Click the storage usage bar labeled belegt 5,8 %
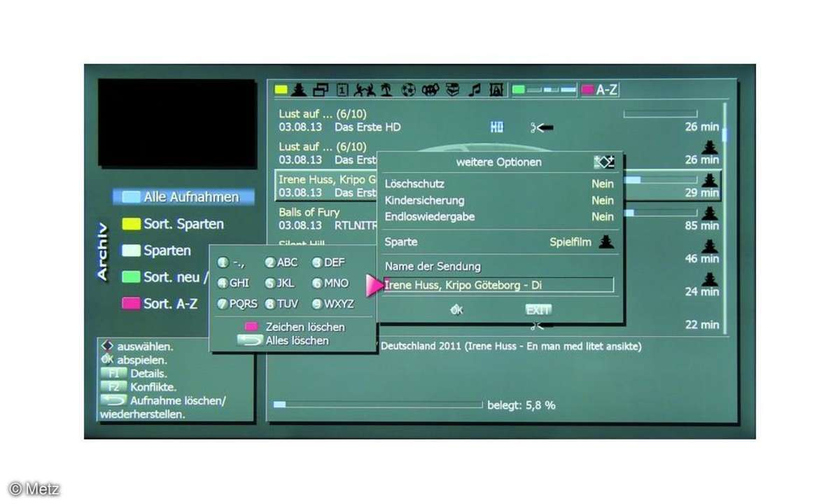The image size is (840, 504). (x=378, y=405)
